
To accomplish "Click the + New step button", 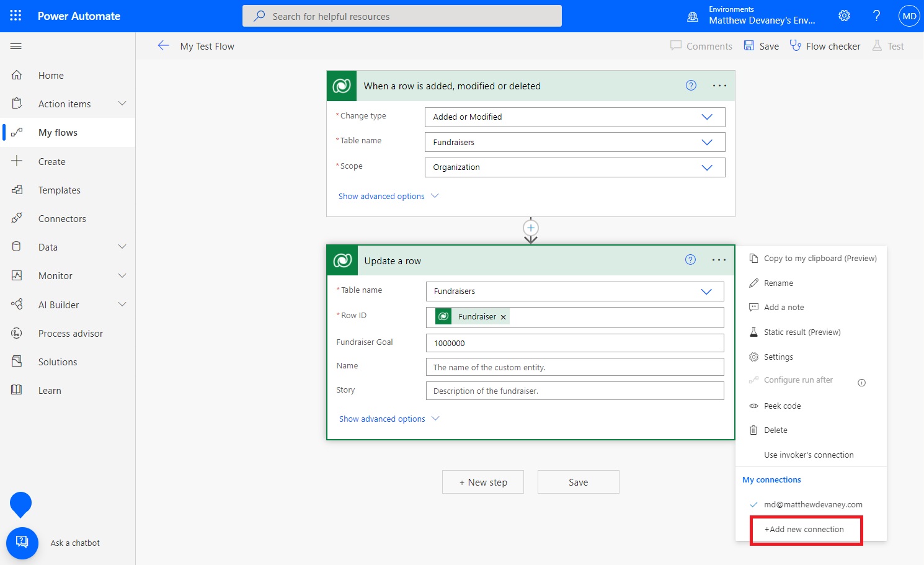I will (x=483, y=482).
